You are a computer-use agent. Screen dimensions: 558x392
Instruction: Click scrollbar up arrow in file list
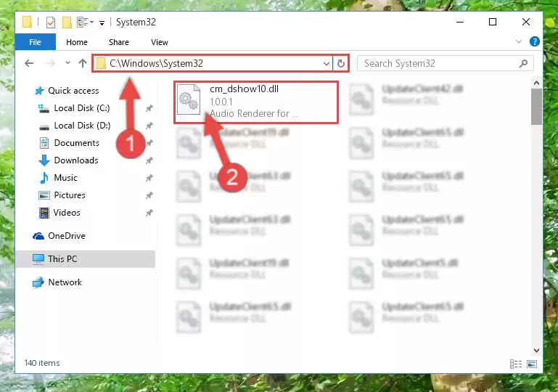[x=536, y=83]
